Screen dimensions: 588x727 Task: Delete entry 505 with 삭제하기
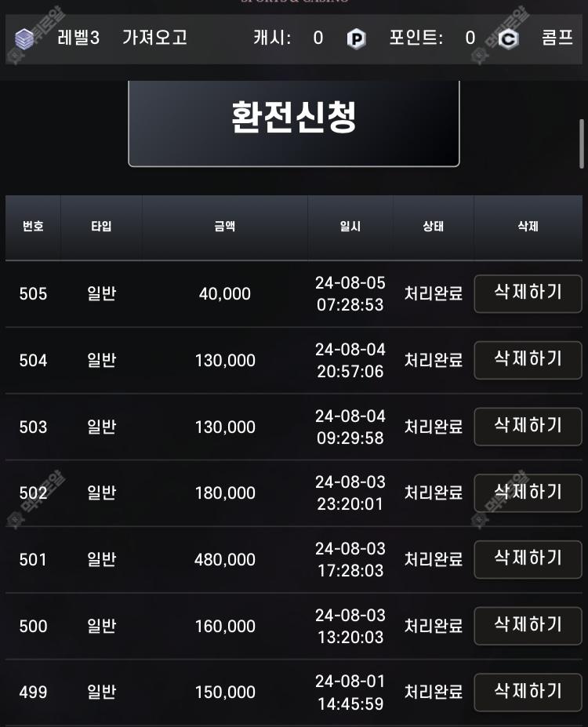pyautogui.click(x=528, y=293)
